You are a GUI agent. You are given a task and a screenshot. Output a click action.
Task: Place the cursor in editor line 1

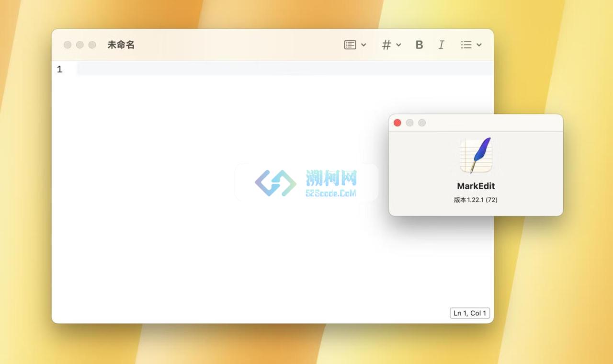coord(285,69)
